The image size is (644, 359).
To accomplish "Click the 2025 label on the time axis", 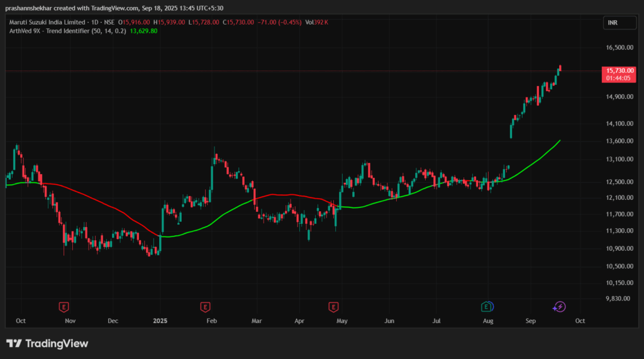I will (x=162, y=321).
